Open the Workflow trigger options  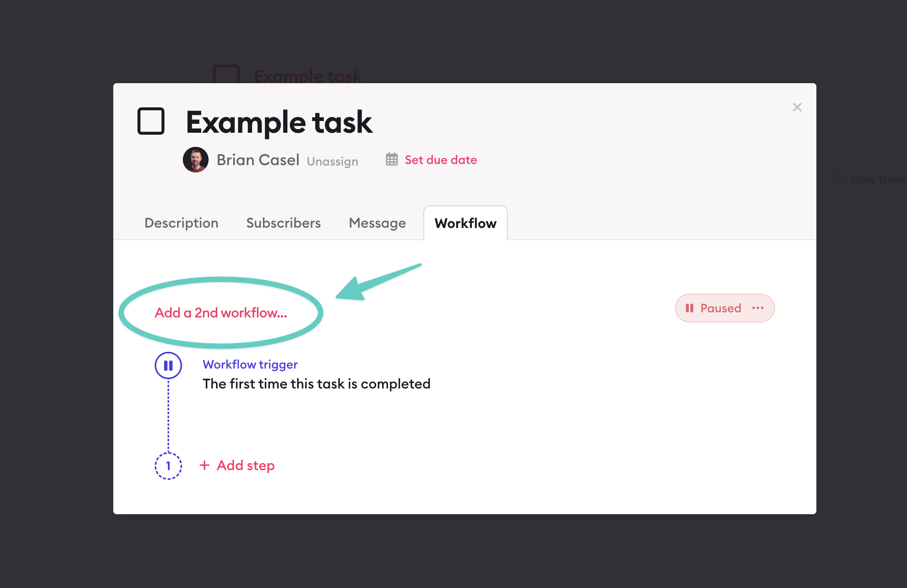click(x=250, y=364)
